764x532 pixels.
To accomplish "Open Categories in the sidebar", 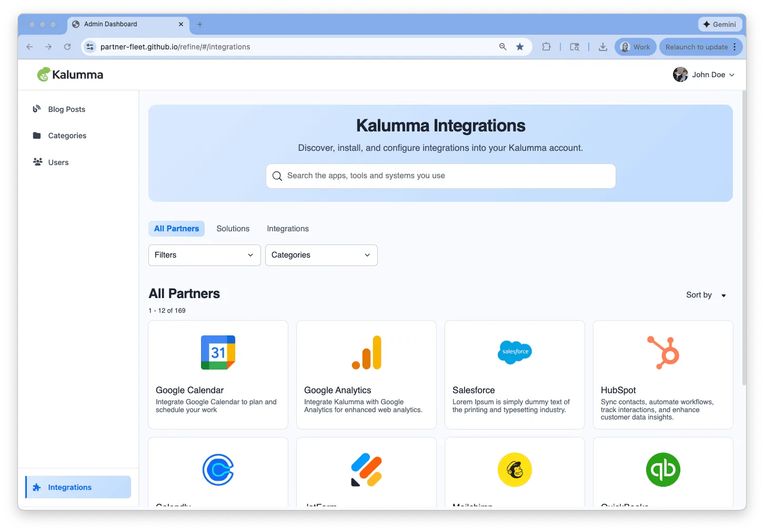I will coord(67,136).
